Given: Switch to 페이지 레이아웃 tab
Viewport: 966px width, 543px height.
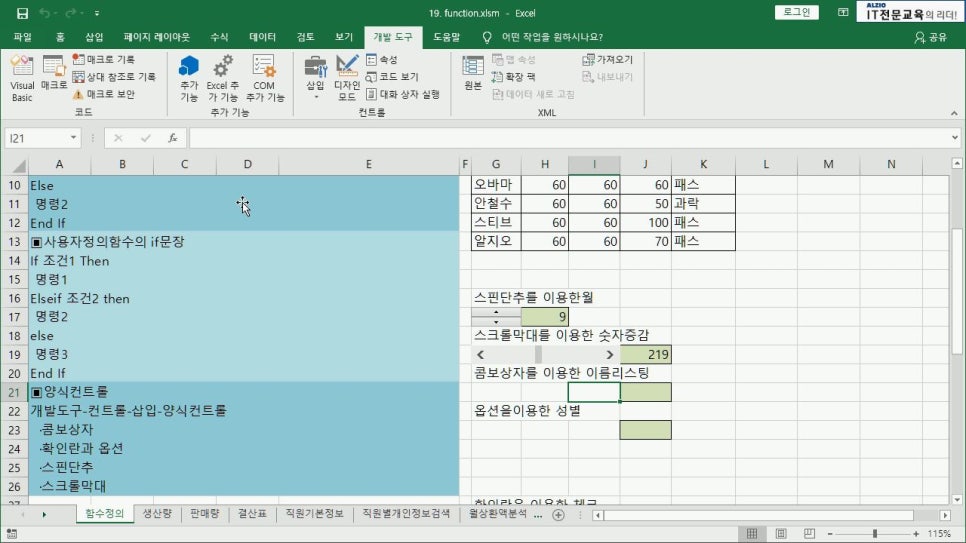Looking at the screenshot, I should click(x=156, y=37).
